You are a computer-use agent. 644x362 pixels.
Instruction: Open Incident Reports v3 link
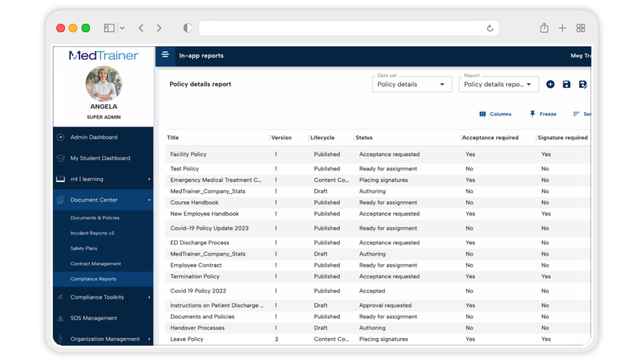(92, 233)
